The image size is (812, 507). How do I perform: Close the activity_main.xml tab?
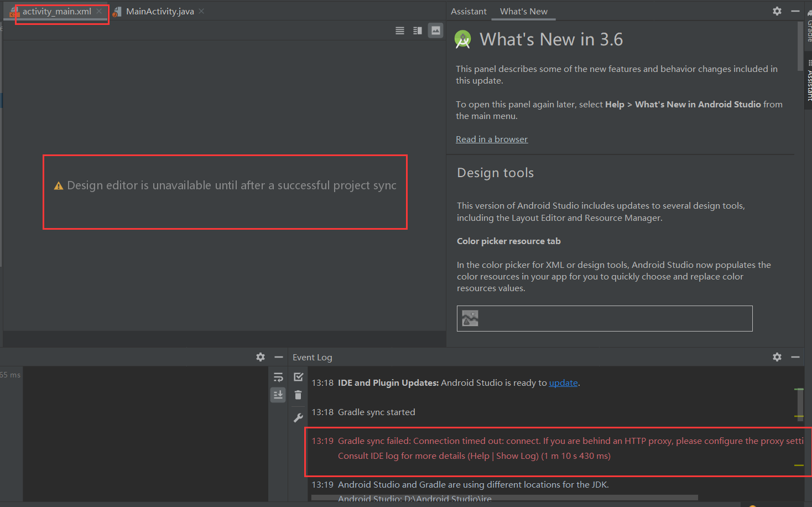click(99, 11)
